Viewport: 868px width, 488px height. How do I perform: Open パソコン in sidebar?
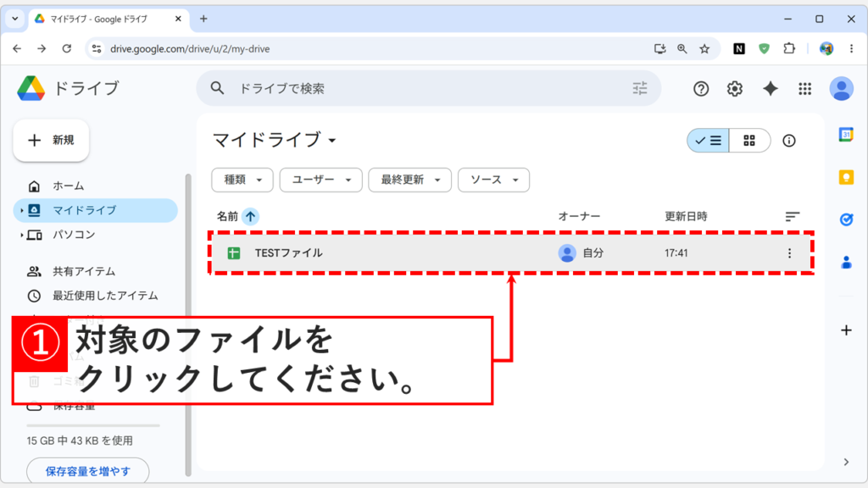coord(74,236)
